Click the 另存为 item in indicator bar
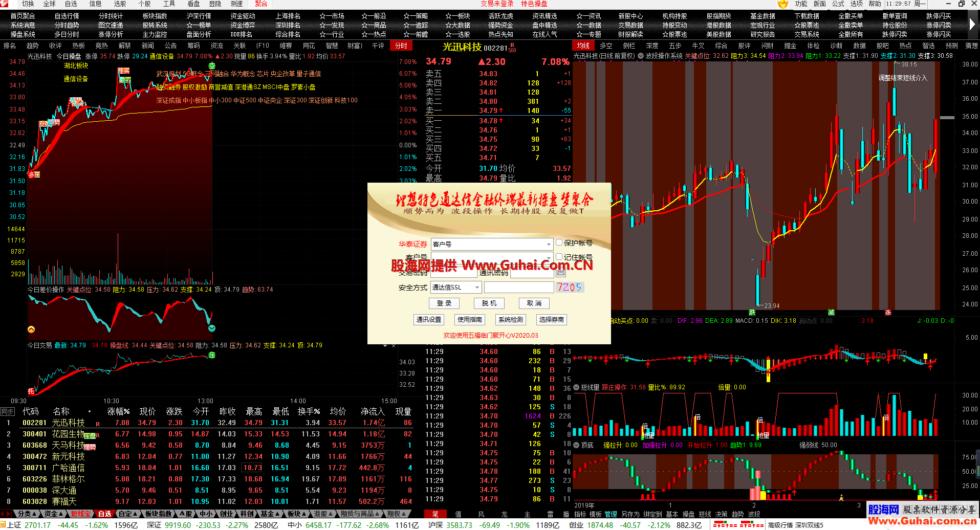 point(630,514)
